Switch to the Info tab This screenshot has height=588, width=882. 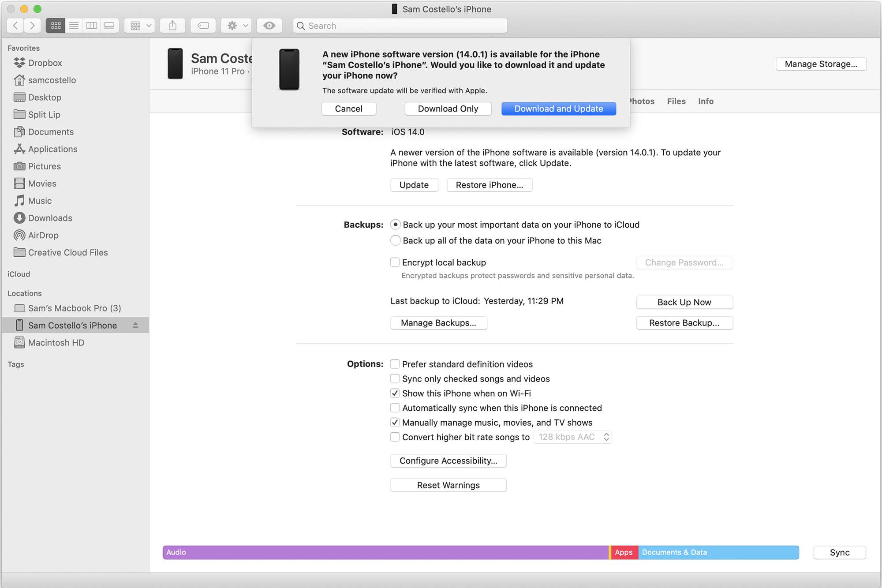click(706, 101)
